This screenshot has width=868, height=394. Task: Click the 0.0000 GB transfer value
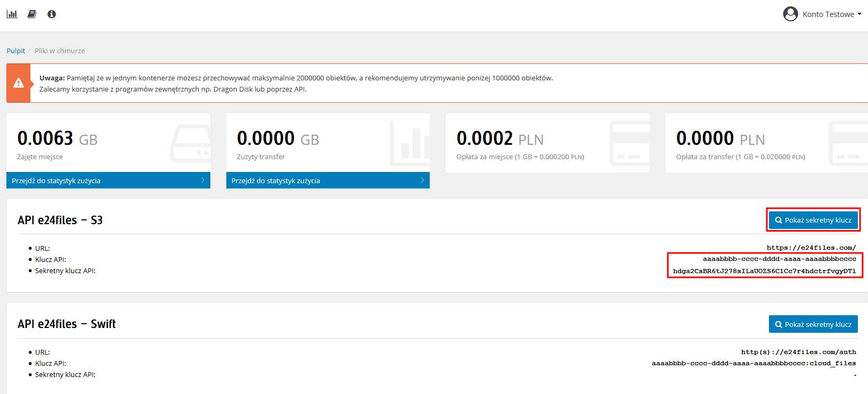(278, 138)
